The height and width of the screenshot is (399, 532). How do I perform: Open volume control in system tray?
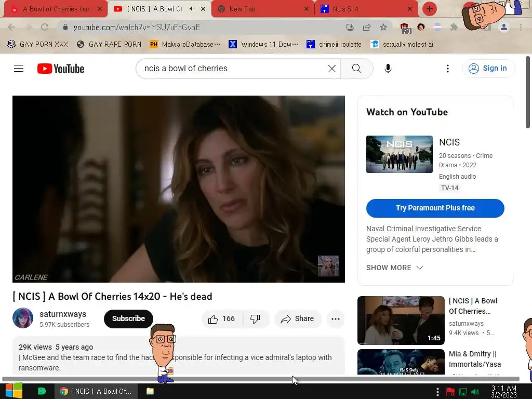coord(475,392)
